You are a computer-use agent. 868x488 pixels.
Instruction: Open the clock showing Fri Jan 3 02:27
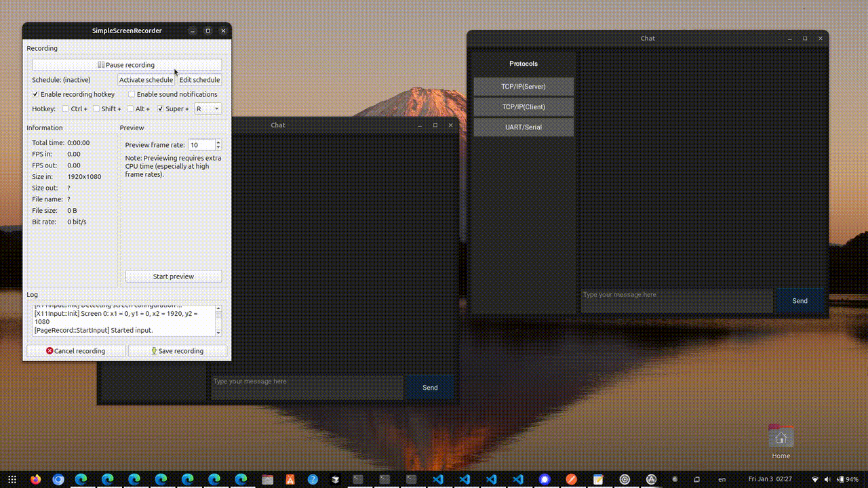(x=770, y=479)
